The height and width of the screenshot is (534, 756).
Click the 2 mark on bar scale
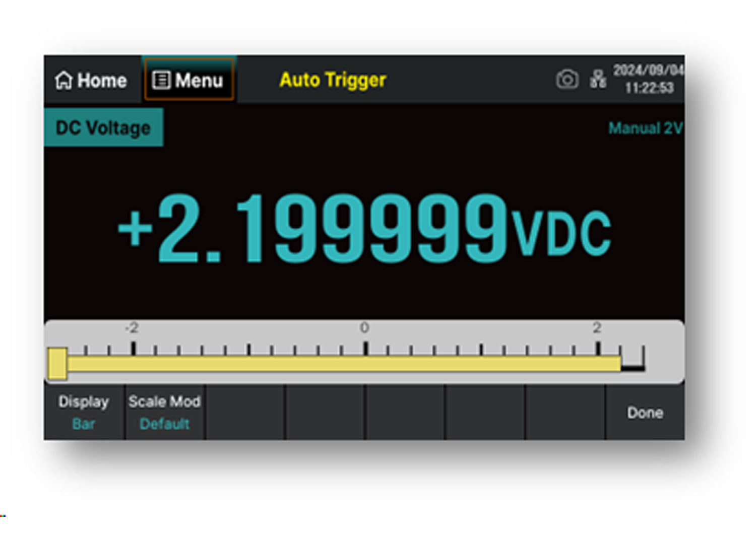point(597,328)
